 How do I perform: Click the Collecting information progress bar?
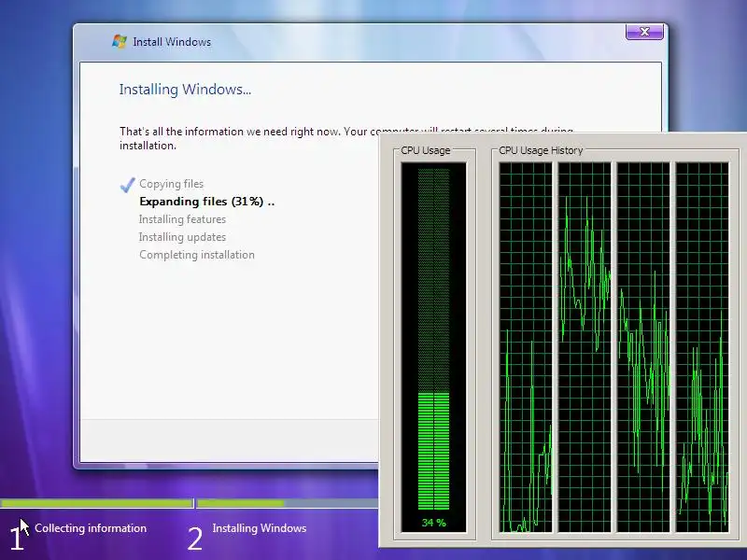point(97,503)
